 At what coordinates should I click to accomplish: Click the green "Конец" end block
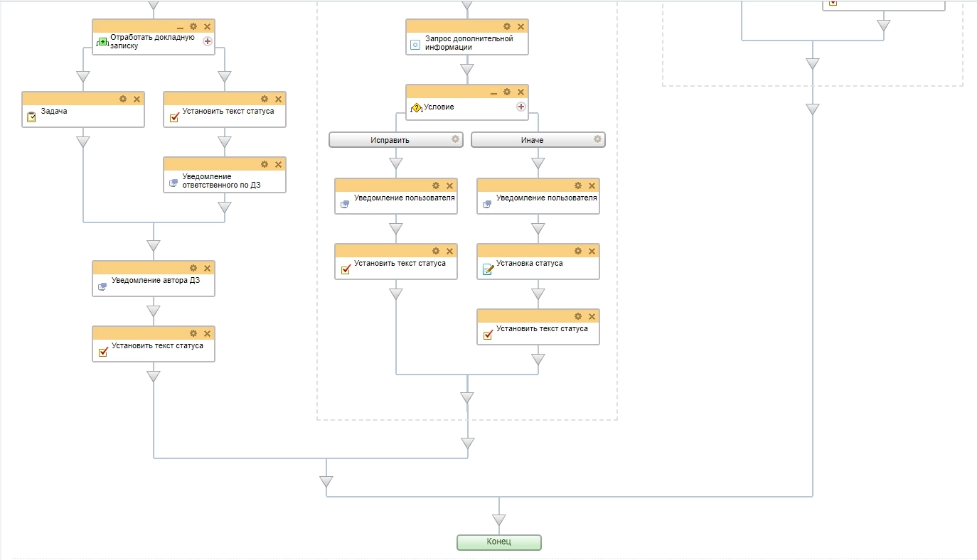pos(498,542)
